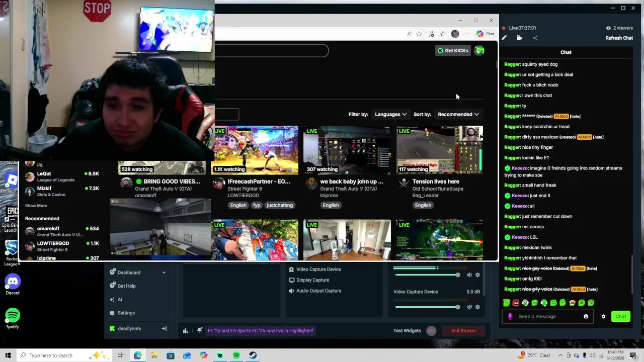The image size is (644, 362).
Task: Click the Get KICKs button
Action: (453, 50)
